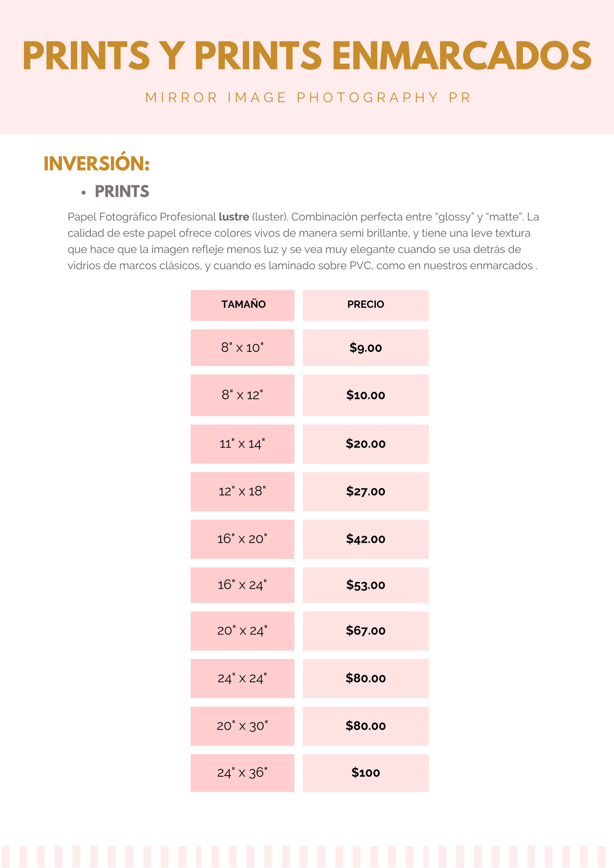Click the $53.00 price cell
This screenshot has width=614, height=868.
[366, 585]
